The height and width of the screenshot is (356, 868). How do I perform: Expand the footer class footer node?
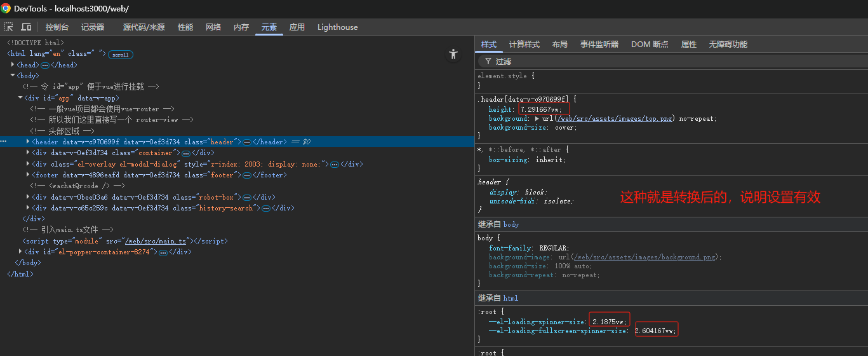(x=28, y=175)
